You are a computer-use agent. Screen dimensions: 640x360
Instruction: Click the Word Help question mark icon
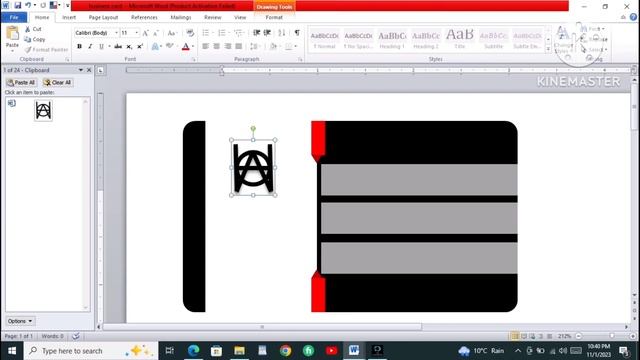[633, 17]
